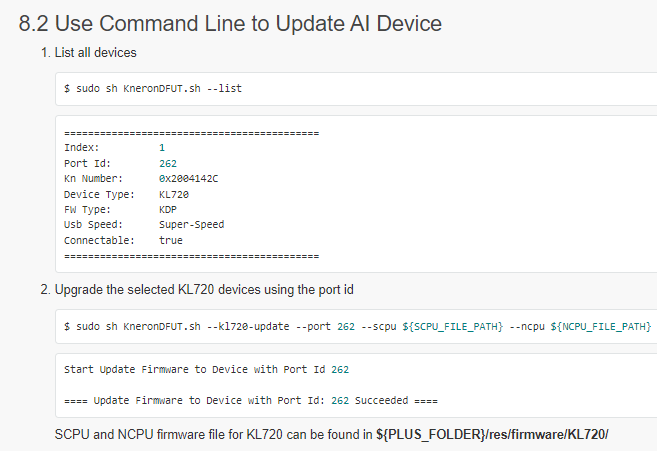The height and width of the screenshot is (451, 657).
Task: Click the label 'Device Type:'
Action: click(x=99, y=194)
